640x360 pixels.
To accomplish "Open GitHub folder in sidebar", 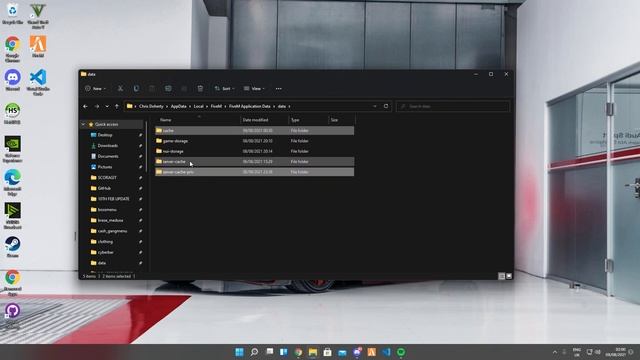I will click(x=104, y=188).
